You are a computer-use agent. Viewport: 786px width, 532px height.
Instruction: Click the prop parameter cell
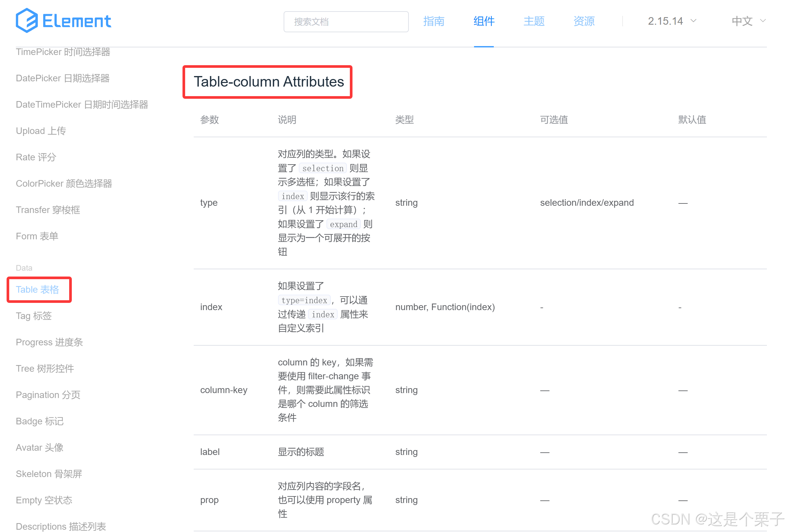(x=210, y=500)
